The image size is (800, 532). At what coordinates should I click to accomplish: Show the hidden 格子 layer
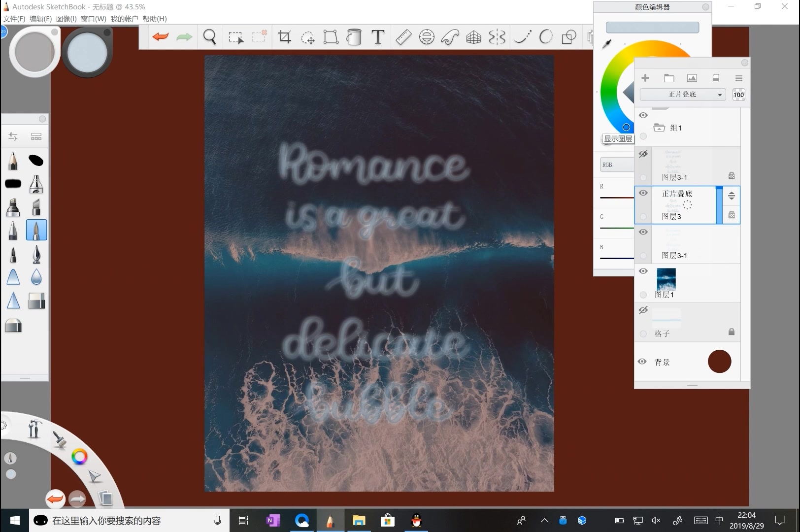(643, 310)
